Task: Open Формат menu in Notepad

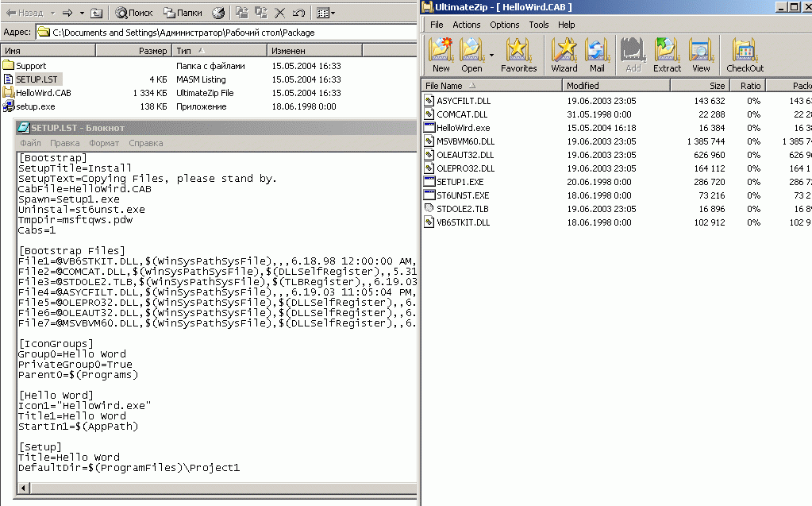Action: 104,143
